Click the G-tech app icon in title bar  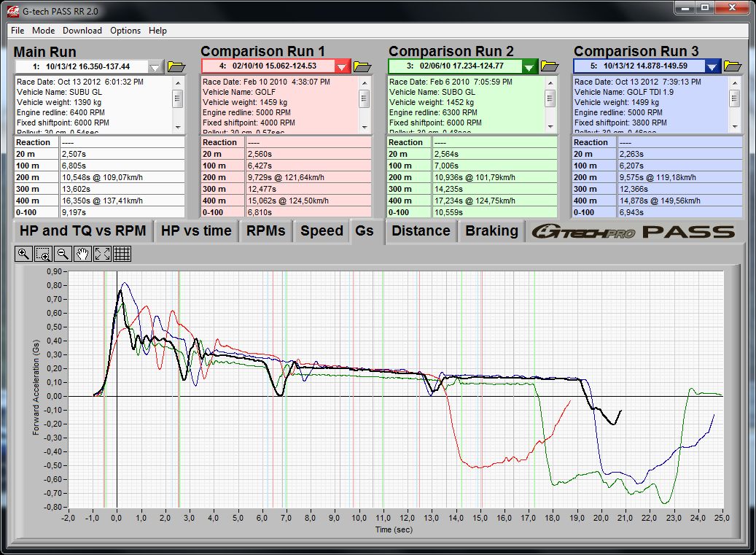pyautogui.click(x=13, y=11)
